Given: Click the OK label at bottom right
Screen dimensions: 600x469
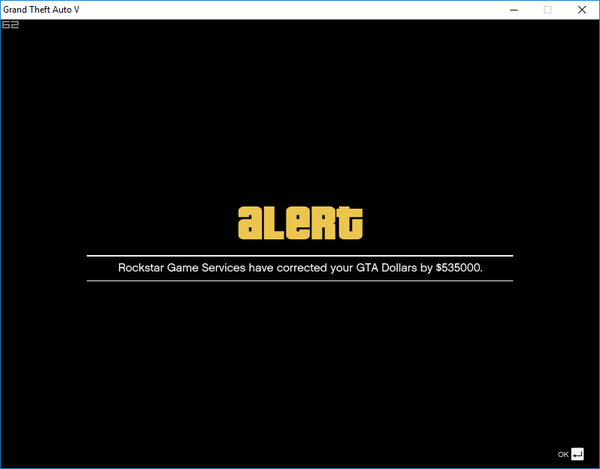Looking at the screenshot, I should pyautogui.click(x=563, y=454).
